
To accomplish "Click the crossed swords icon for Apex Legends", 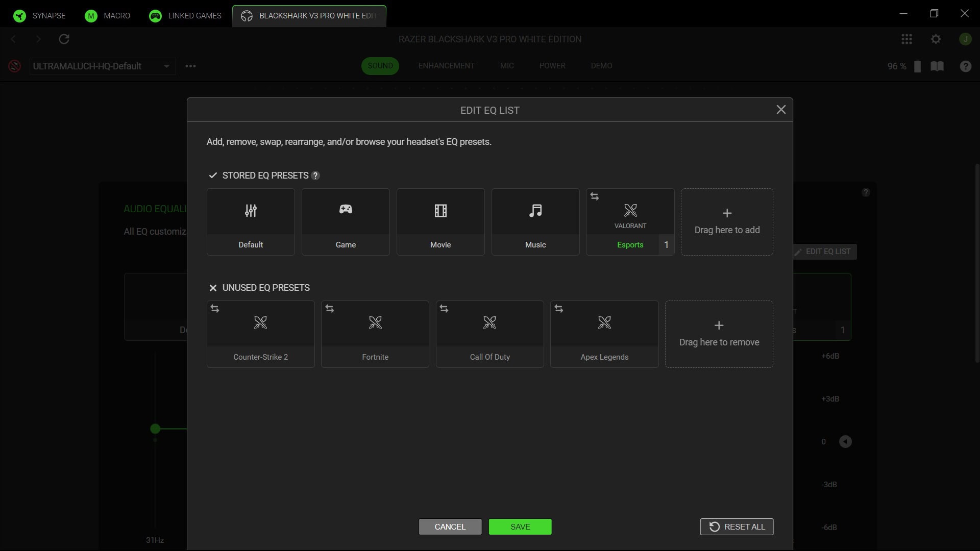I will point(604,322).
